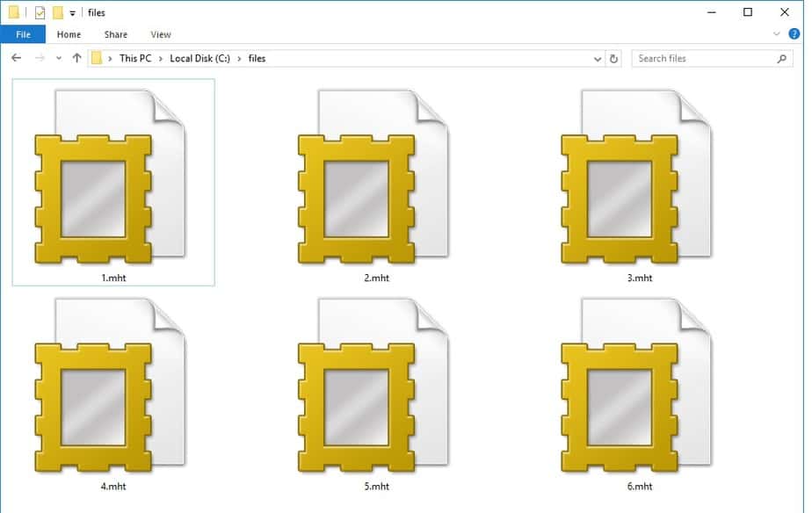Viewport: 812px width, 513px height.
Task: Click the 5.mht filename label
Action: pyautogui.click(x=376, y=486)
